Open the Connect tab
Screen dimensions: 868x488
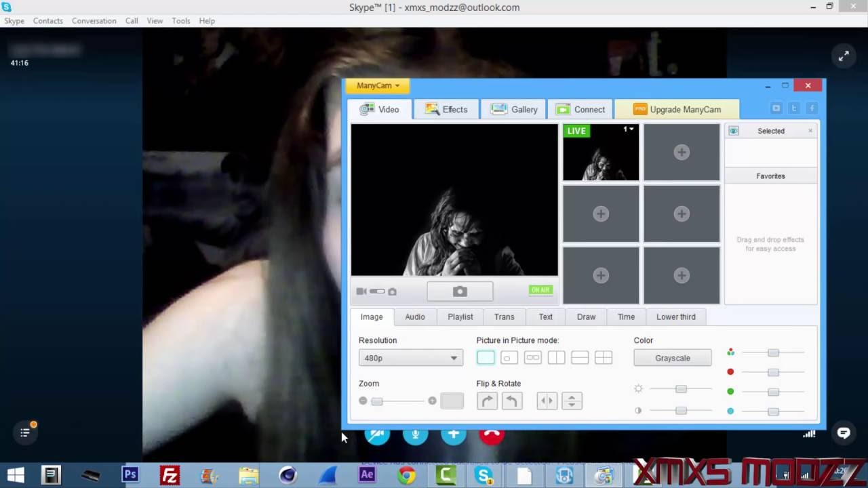point(580,109)
